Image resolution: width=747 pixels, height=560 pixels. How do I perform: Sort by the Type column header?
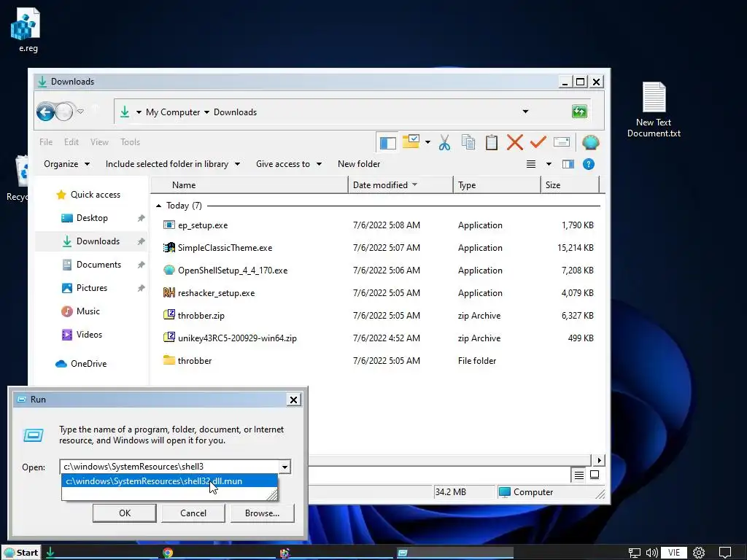pos(497,184)
